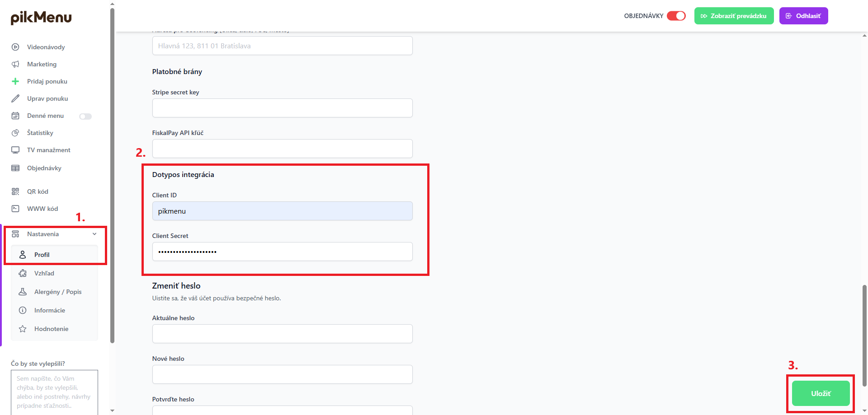This screenshot has height=415, width=868.
Task: Toggle the OBJEDNÁVKY switch in header
Action: (676, 16)
